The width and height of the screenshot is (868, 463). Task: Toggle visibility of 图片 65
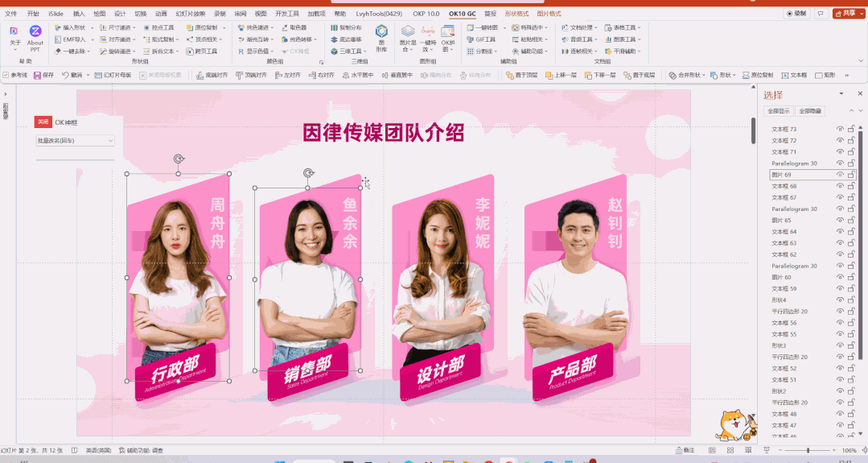[840, 221]
